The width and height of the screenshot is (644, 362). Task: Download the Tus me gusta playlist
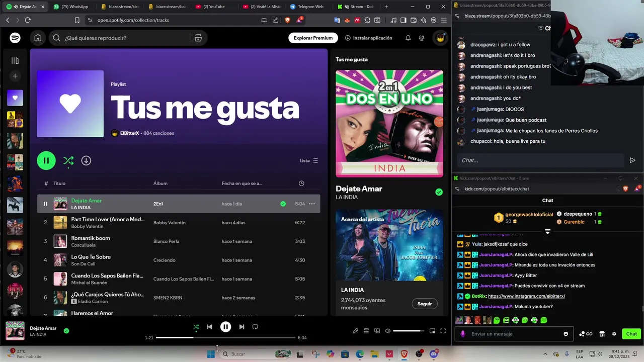point(86,160)
